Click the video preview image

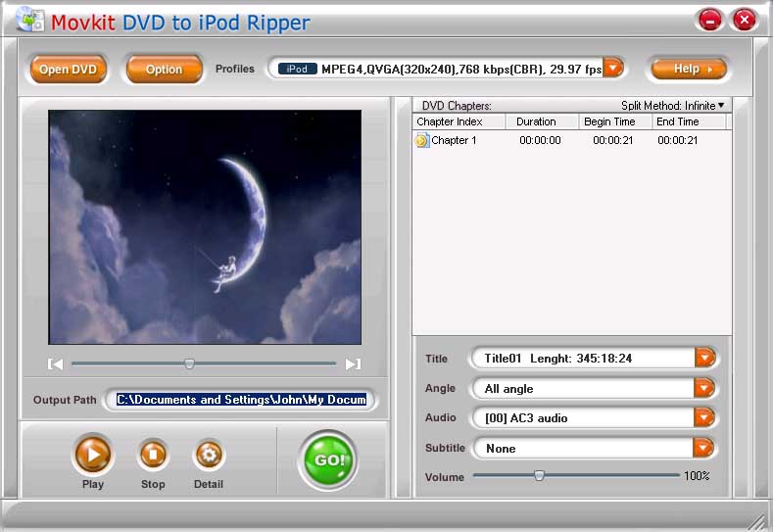[205, 226]
